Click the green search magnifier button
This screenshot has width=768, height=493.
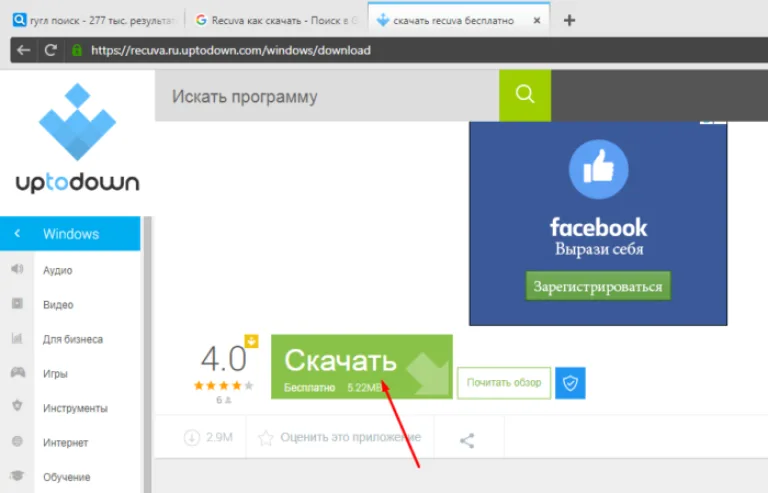525,95
